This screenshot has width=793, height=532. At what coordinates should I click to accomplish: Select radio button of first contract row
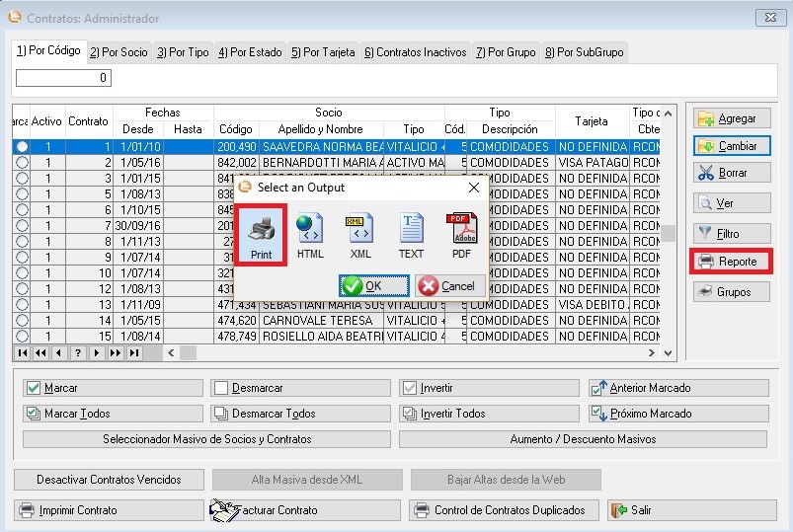(x=21, y=147)
